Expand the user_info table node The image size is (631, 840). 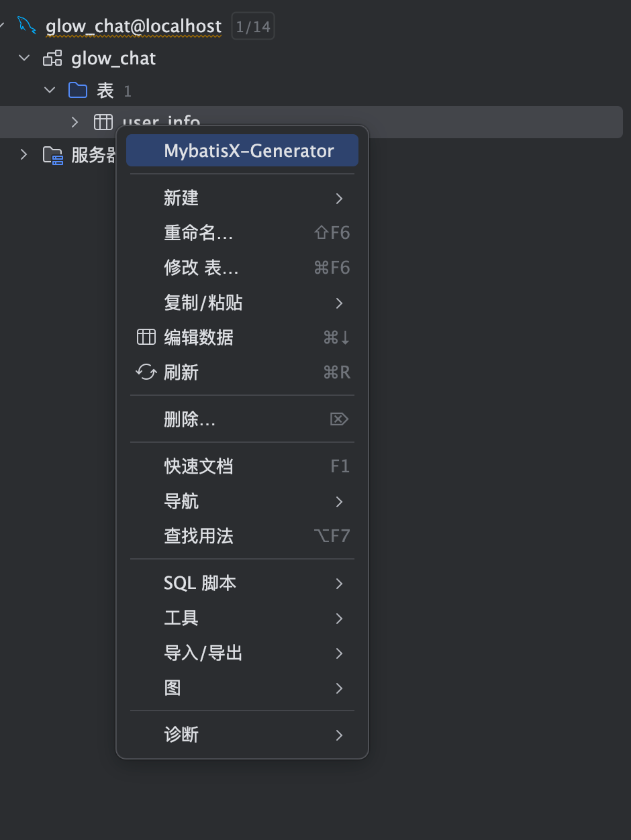[74, 121]
